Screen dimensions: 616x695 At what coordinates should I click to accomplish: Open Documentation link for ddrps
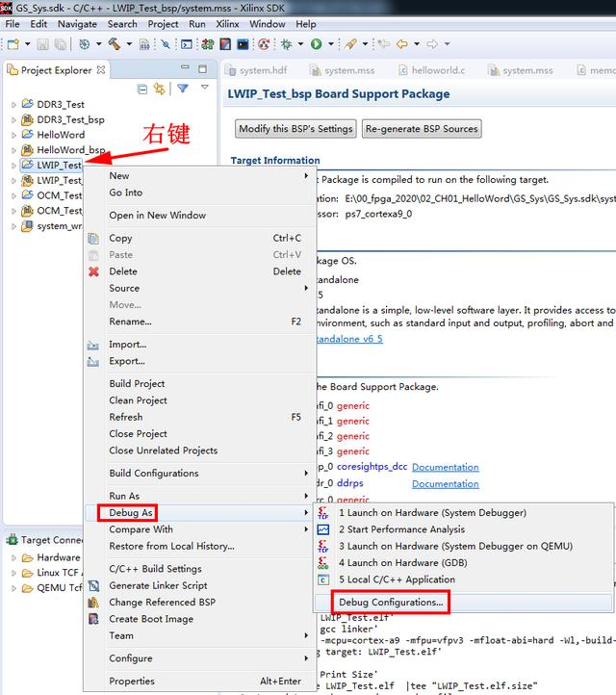point(446,484)
